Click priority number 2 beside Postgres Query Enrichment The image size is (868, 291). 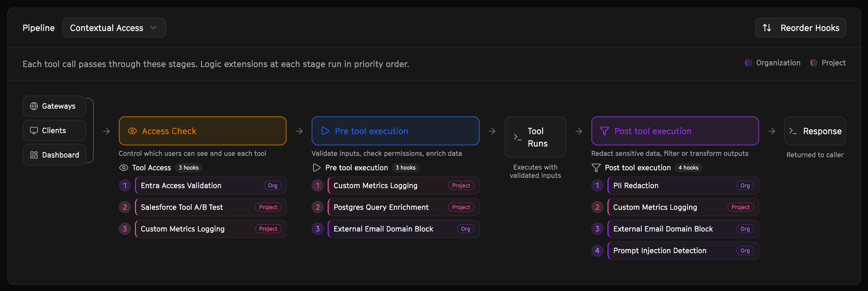click(318, 207)
